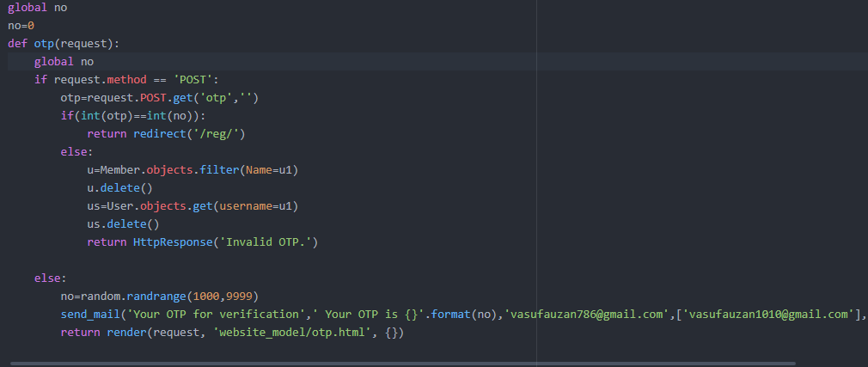Image resolution: width=868 pixels, height=367 pixels.
Task: Click 'u=Member.objects.filter(Name=u1)' line
Action: pyautogui.click(x=193, y=170)
